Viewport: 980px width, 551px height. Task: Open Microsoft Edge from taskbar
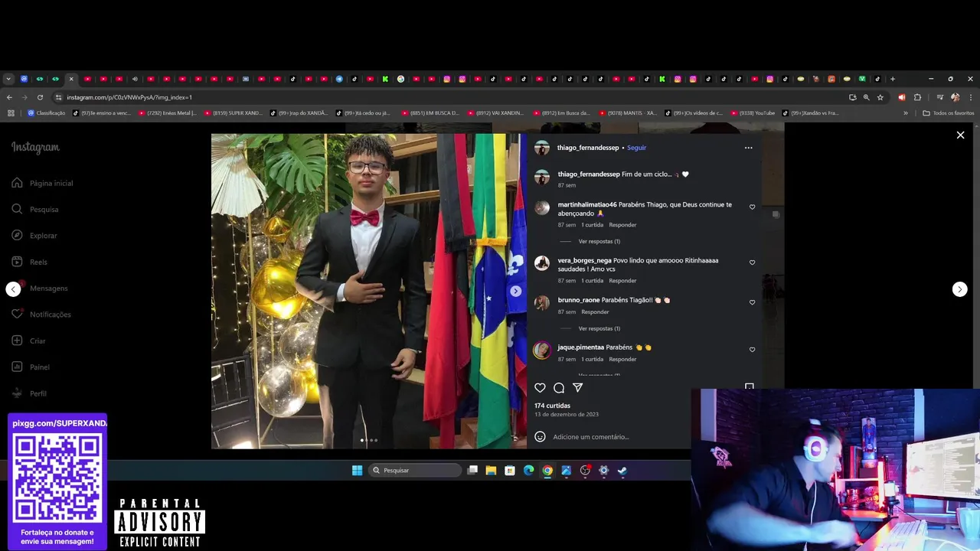(x=528, y=471)
